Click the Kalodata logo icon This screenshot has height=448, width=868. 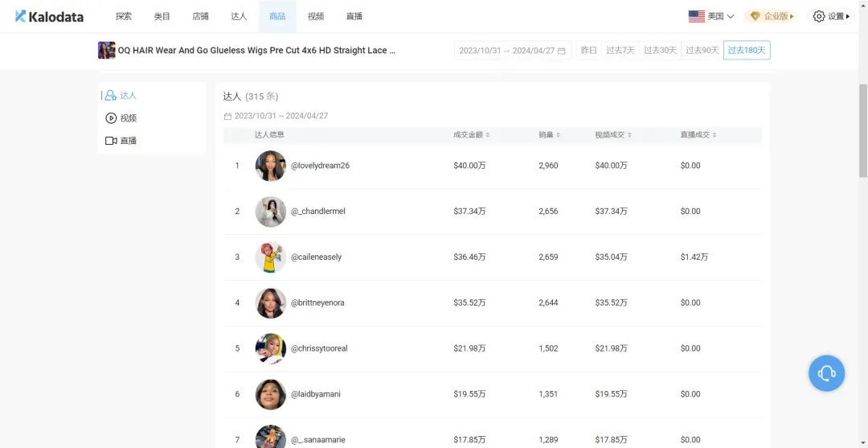tap(21, 16)
